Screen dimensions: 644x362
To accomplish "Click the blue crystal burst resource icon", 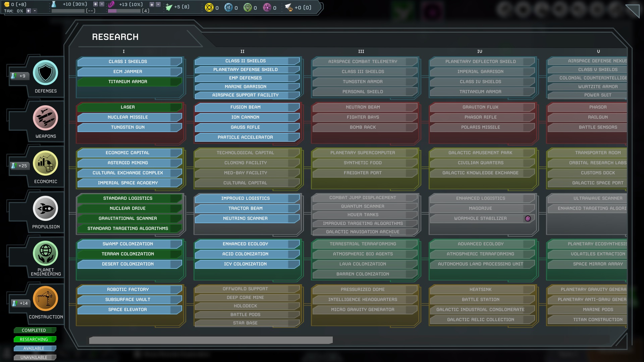I will click(x=228, y=7).
